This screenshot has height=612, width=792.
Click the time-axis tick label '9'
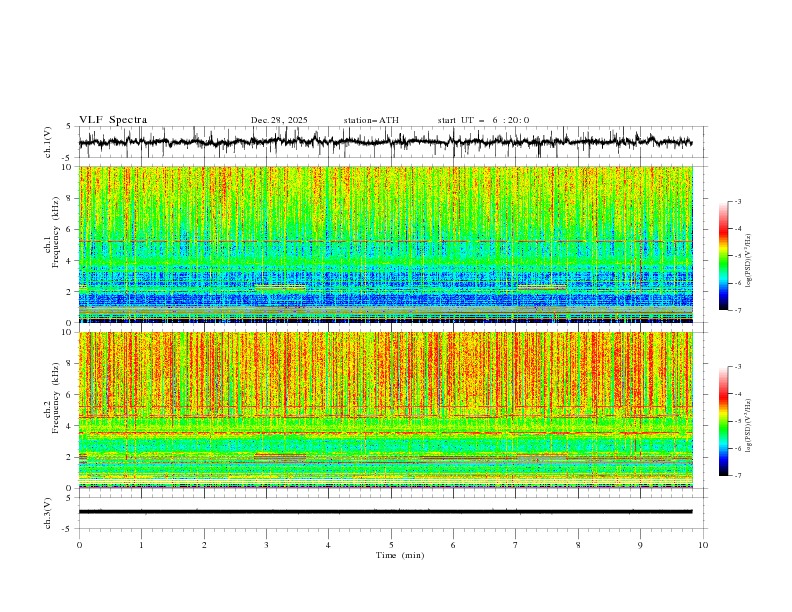[x=640, y=545]
